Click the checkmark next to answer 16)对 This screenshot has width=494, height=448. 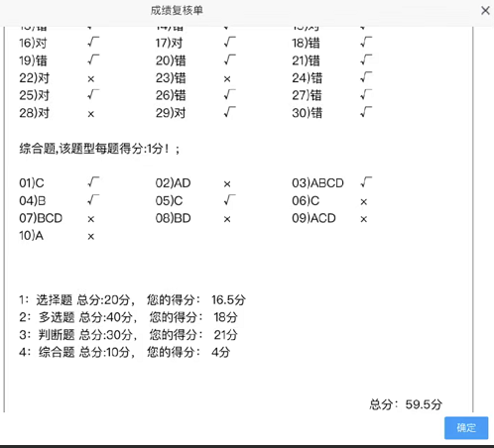[93, 42]
